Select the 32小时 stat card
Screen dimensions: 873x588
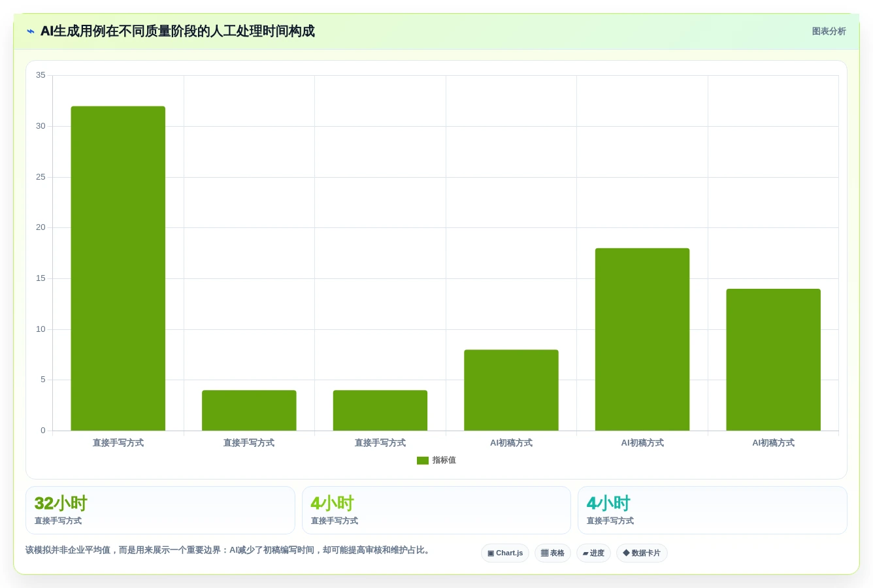(160, 510)
